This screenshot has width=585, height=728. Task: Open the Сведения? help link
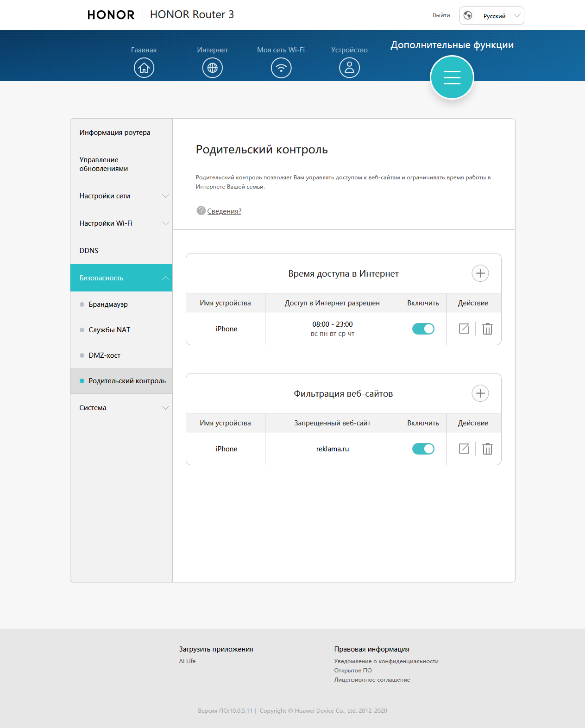224,211
